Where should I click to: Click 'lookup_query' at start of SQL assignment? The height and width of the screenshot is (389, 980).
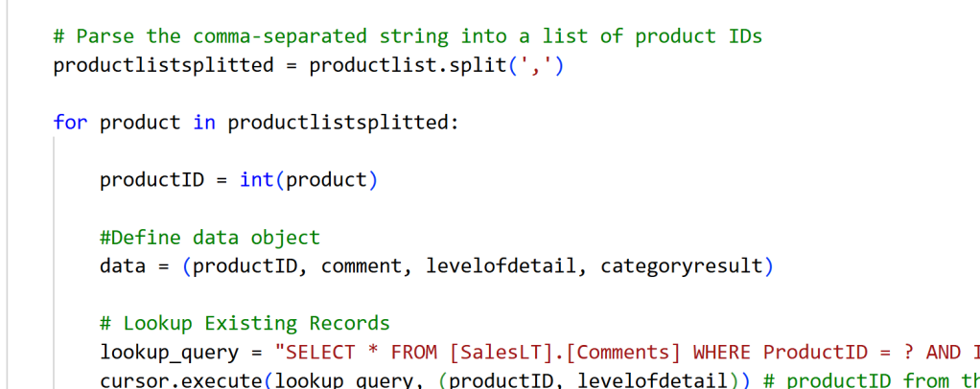(x=169, y=352)
